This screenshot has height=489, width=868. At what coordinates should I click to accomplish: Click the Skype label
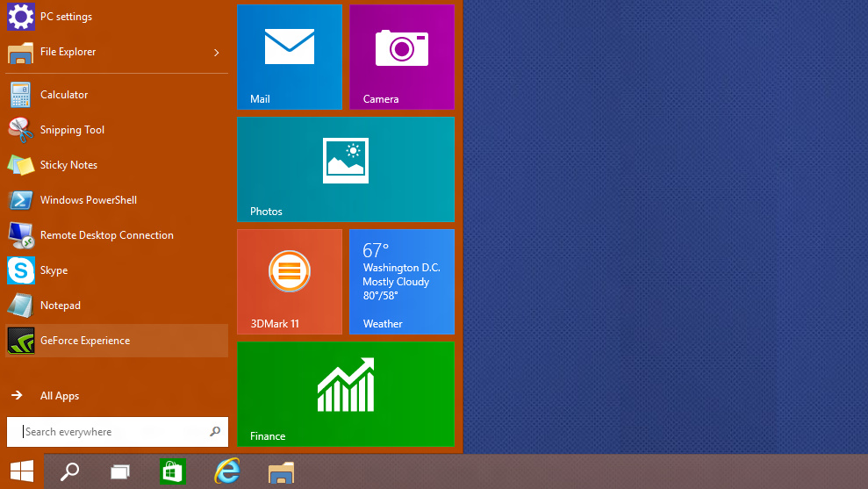54,270
